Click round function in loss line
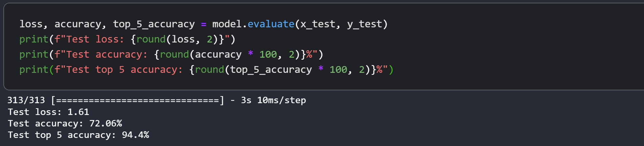Viewport: 644px width, 146px height. [151, 39]
